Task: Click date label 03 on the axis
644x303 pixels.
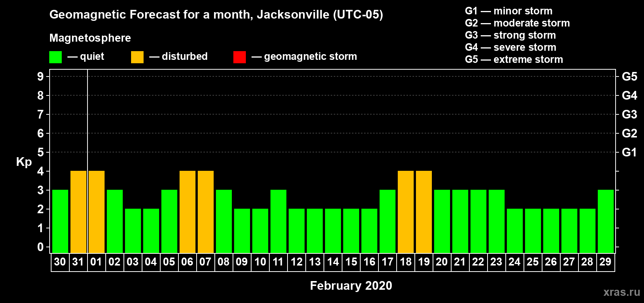Action: (x=133, y=262)
